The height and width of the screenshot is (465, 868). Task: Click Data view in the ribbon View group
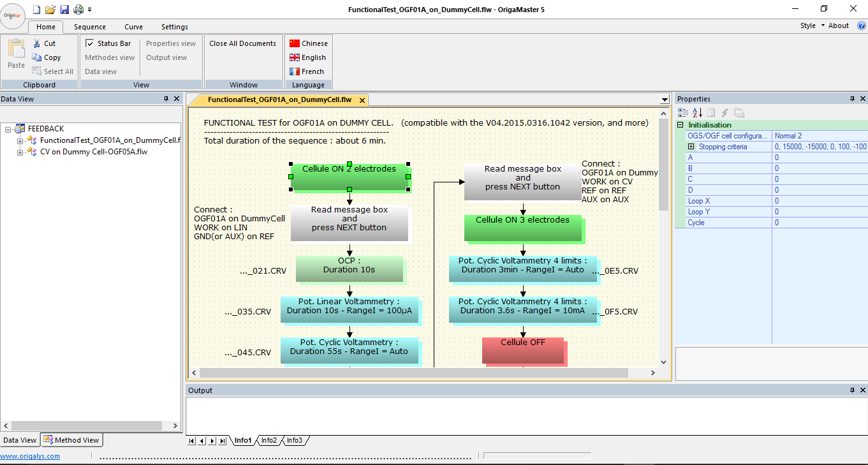[101, 71]
